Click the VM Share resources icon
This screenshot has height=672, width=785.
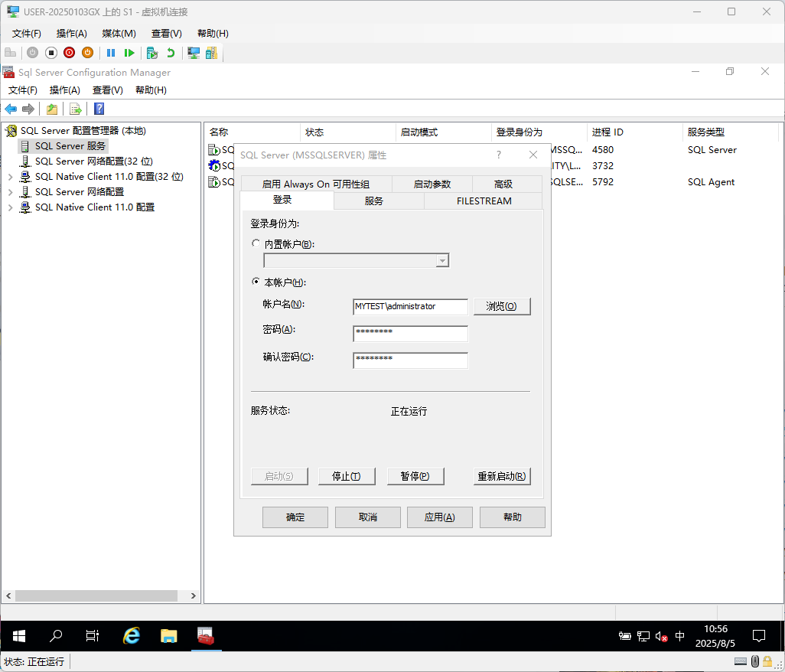[212, 53]
